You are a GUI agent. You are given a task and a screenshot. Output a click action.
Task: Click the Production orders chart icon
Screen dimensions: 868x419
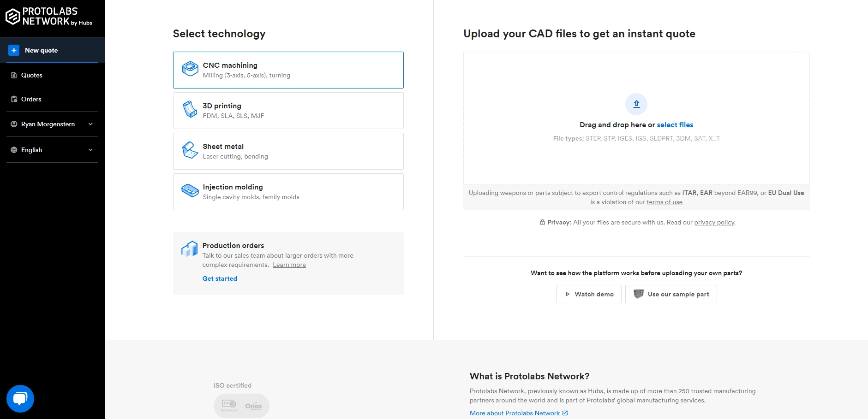[x=189, y=248]
